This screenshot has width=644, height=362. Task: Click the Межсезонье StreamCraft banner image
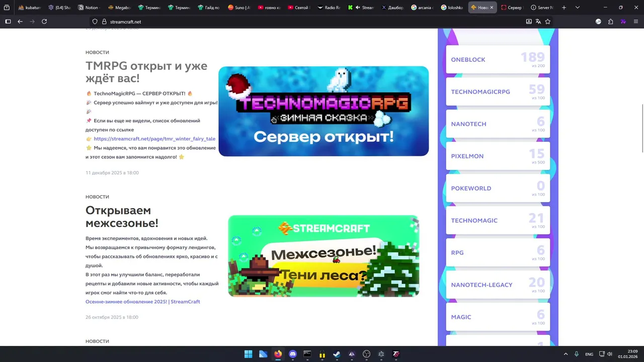[324, 256]
